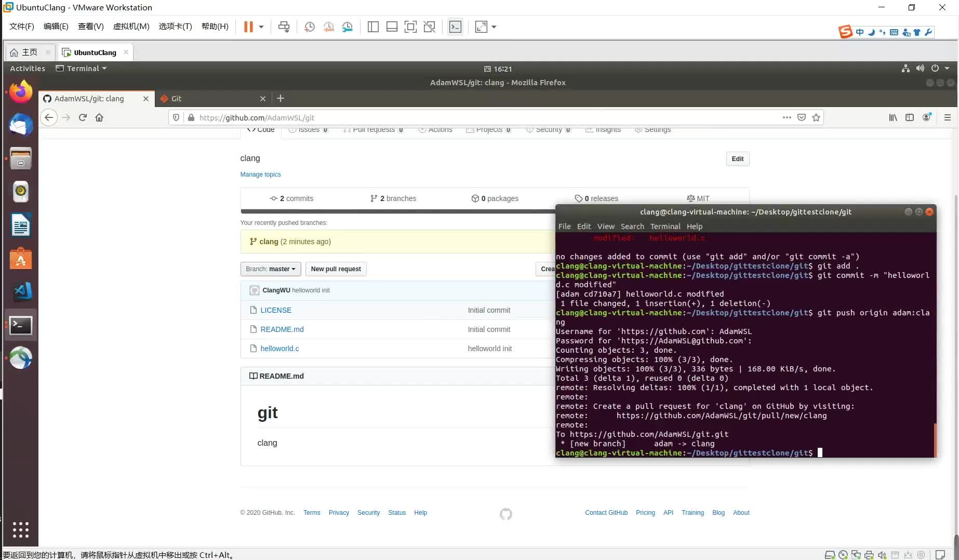
Task: Open the 0 packages link
Action: point(495,198)
